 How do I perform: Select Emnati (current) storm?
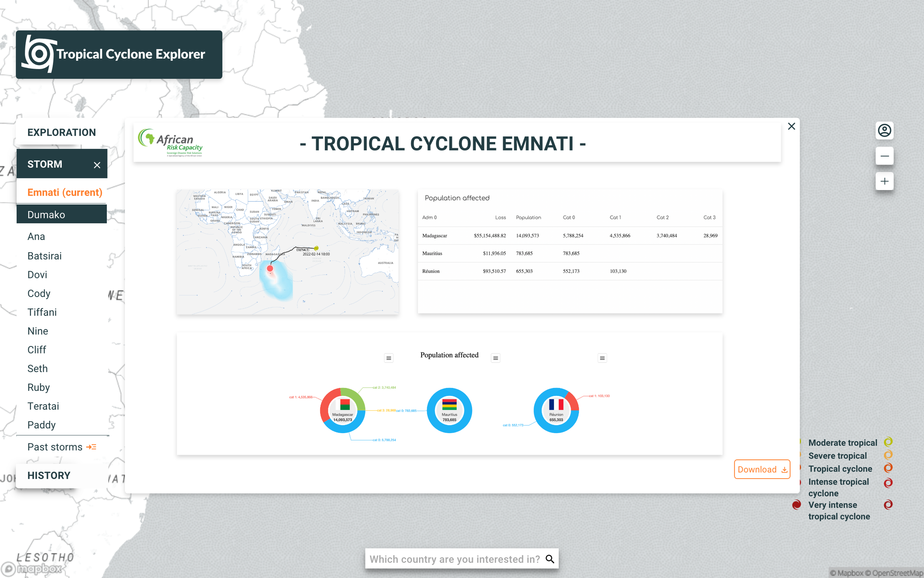click(x=65, y=192)
